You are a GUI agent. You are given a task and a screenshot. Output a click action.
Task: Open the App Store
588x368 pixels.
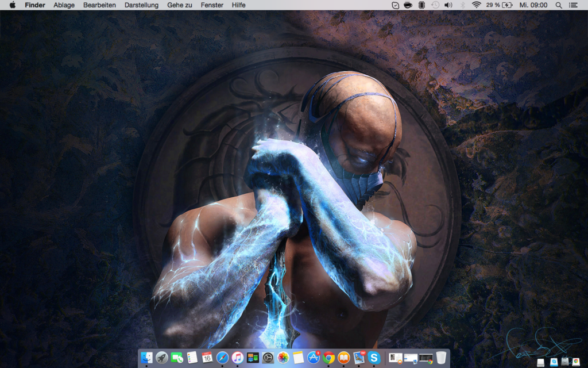click(x=314, y=358)
